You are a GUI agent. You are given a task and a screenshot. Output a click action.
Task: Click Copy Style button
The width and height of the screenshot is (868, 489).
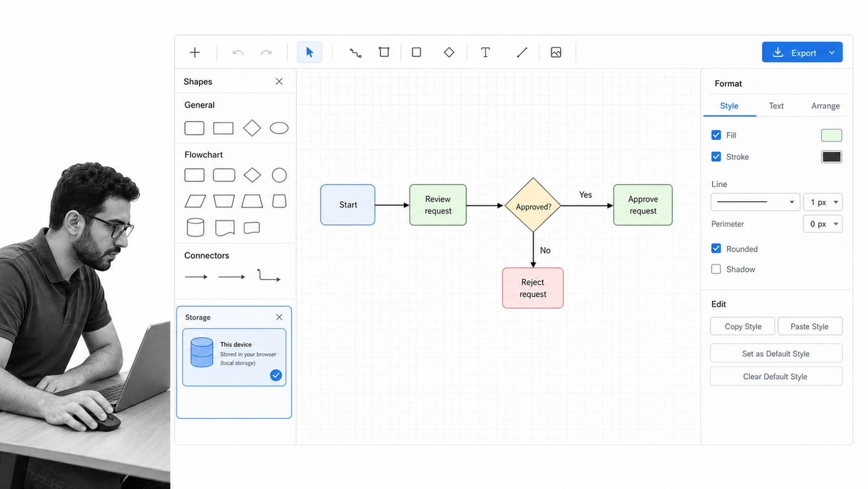click(x=743, y=326)
